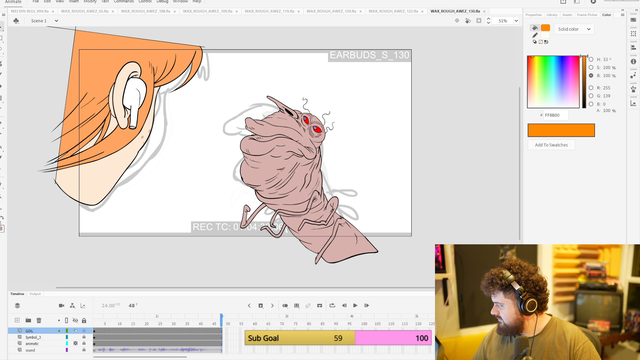640x360 pixels.
Task: Click the black and white default colors icon
Action: pyautogui.click(x=535, y=42)
